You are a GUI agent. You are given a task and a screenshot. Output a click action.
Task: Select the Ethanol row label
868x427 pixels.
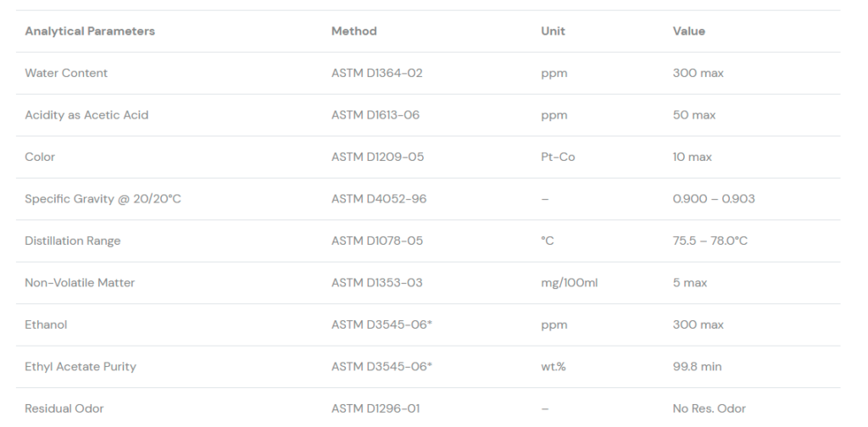[x=46, y=324]
